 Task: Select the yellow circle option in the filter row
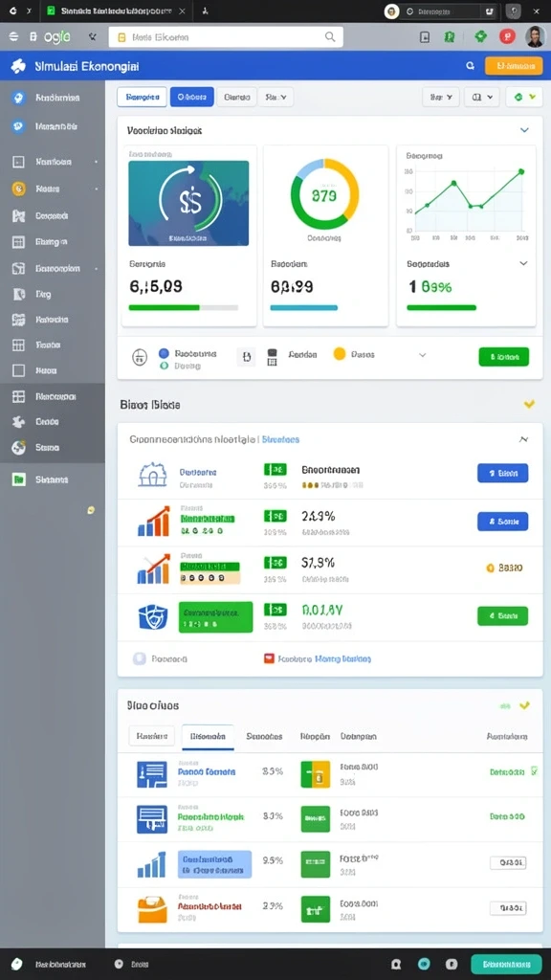pyautogui.click(x=340, y=354)
